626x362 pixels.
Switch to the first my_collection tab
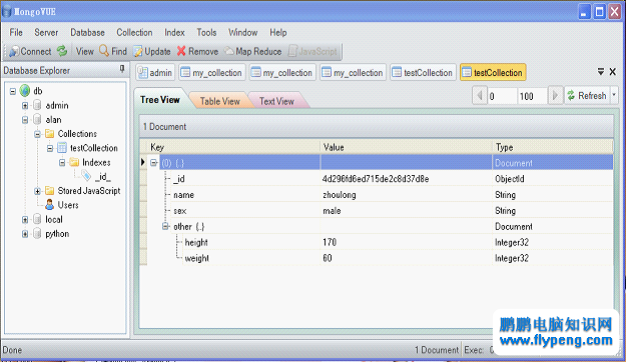point(212,73)
